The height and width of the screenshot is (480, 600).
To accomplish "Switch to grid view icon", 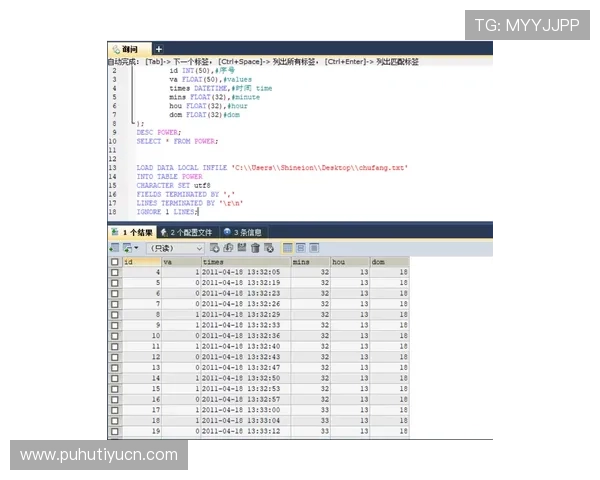I will 288,247.
